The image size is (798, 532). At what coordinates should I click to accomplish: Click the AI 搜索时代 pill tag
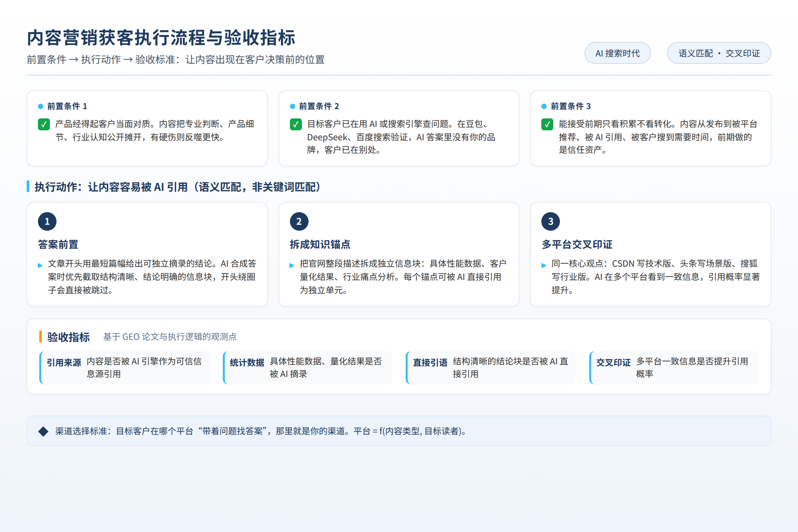(x=617, y=53)
